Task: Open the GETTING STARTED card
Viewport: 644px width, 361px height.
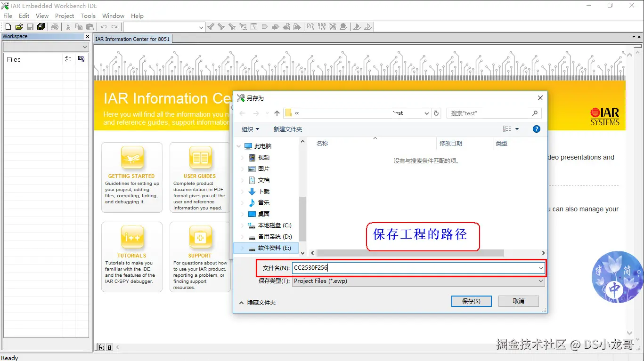Action: (132, 177)
